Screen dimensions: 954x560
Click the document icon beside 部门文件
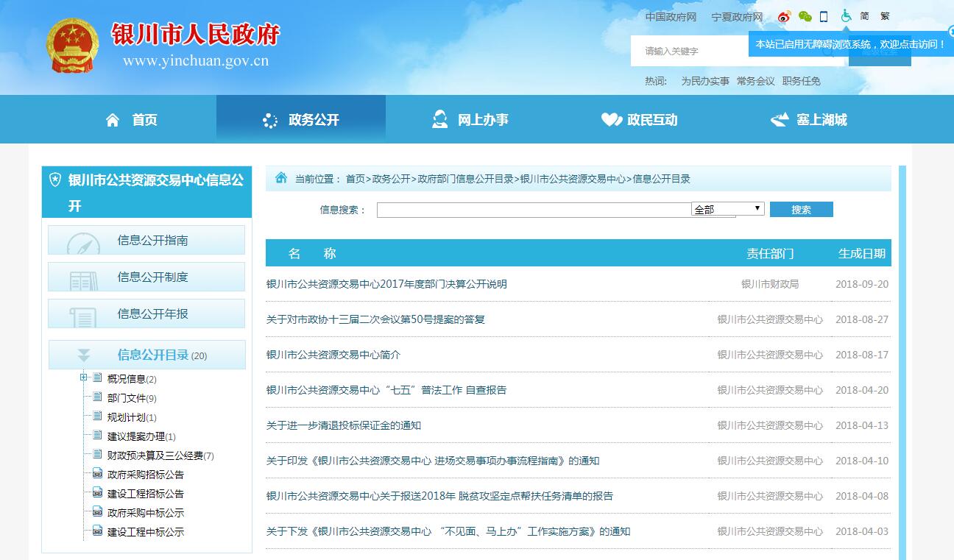coord(97,397)
